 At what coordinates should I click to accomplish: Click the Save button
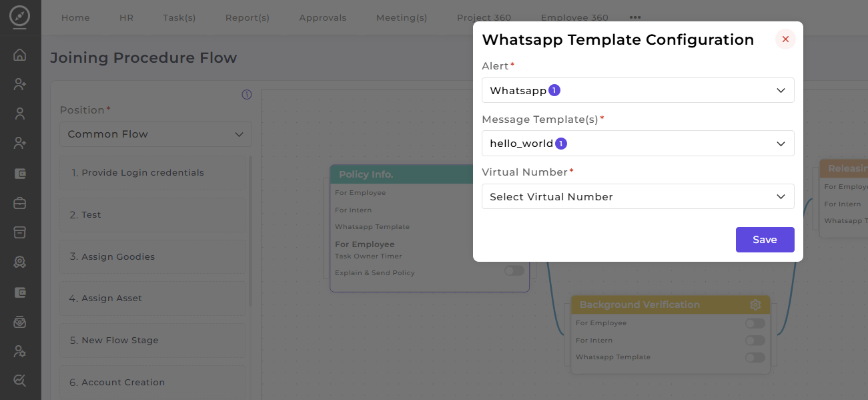(x=765, y=240)
